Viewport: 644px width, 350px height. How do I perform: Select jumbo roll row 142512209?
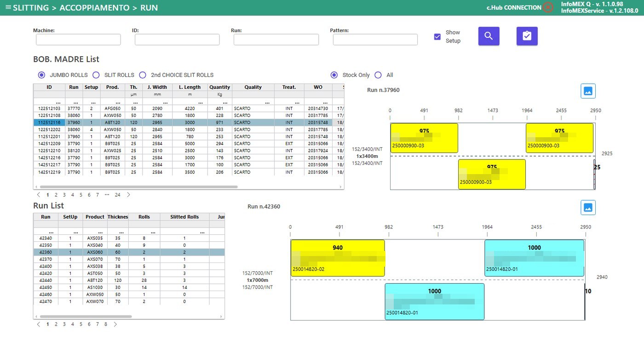coord(189,144)
